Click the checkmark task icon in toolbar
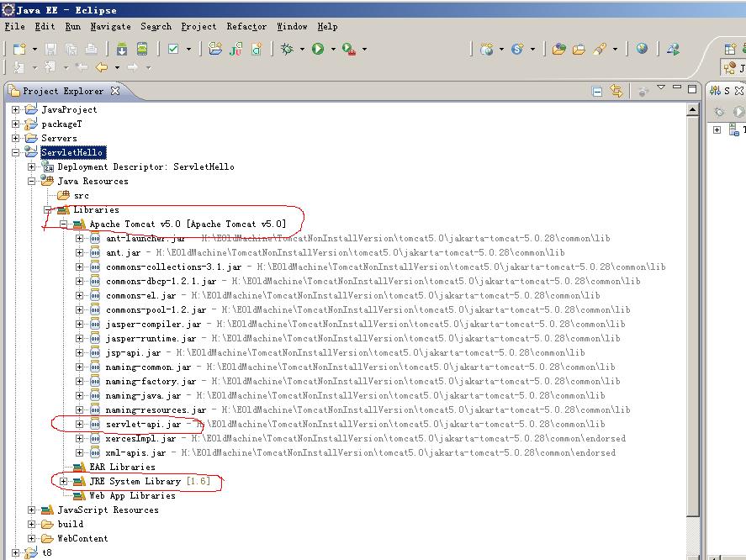Image resolution: width=746 pixels, height=560 pixels. coord(173,49)
